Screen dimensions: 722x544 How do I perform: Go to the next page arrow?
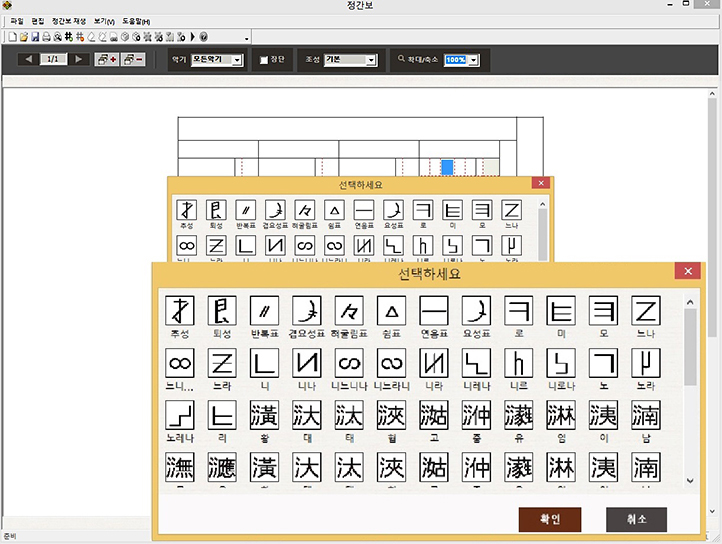78,59
